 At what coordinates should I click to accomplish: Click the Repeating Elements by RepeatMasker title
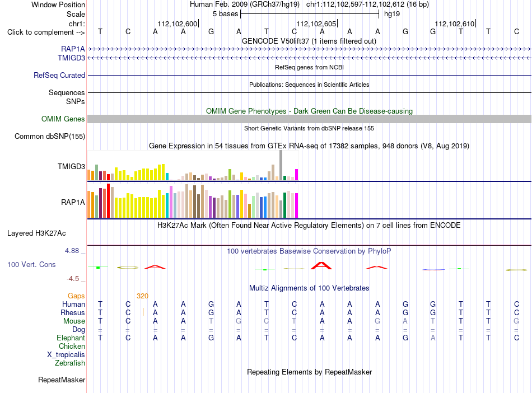tap(309, 372)
